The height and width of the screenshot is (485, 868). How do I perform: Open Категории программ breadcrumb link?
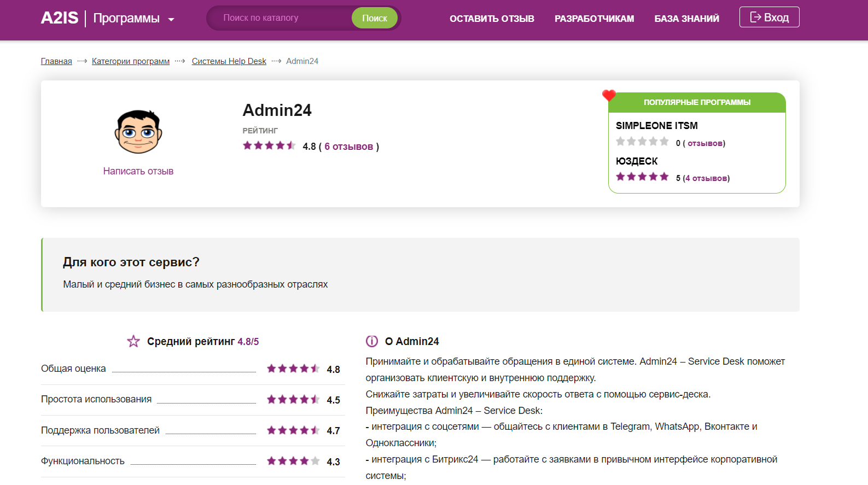(x=131, y=61)
